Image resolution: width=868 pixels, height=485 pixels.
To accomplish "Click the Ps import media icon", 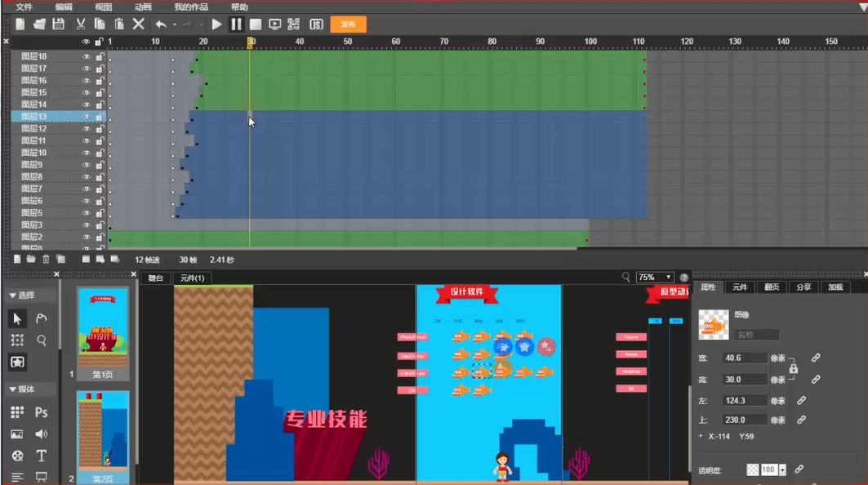I will click(42, 412).
